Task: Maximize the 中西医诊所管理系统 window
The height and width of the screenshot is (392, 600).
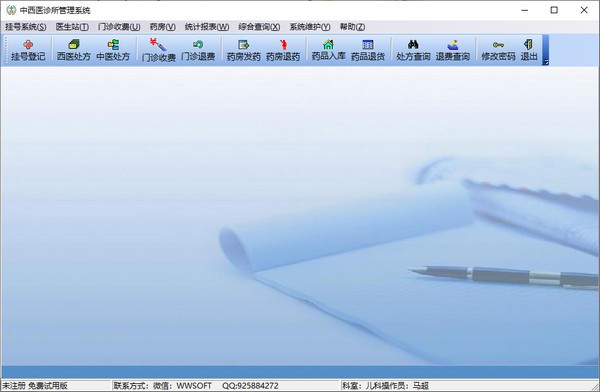Action: (x=554, y=10)
